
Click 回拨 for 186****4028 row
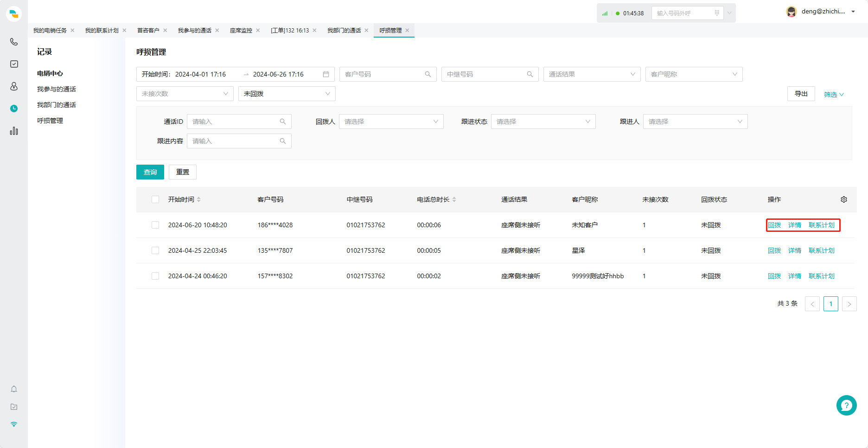pos(774,225)
